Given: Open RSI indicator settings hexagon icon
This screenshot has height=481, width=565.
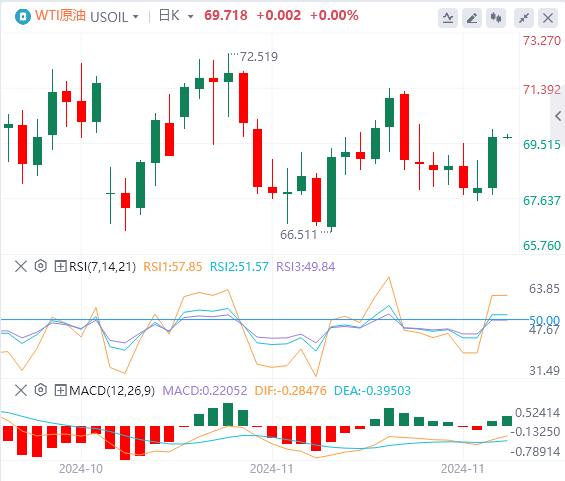Looking at the screenshot, I should [41, 266].
